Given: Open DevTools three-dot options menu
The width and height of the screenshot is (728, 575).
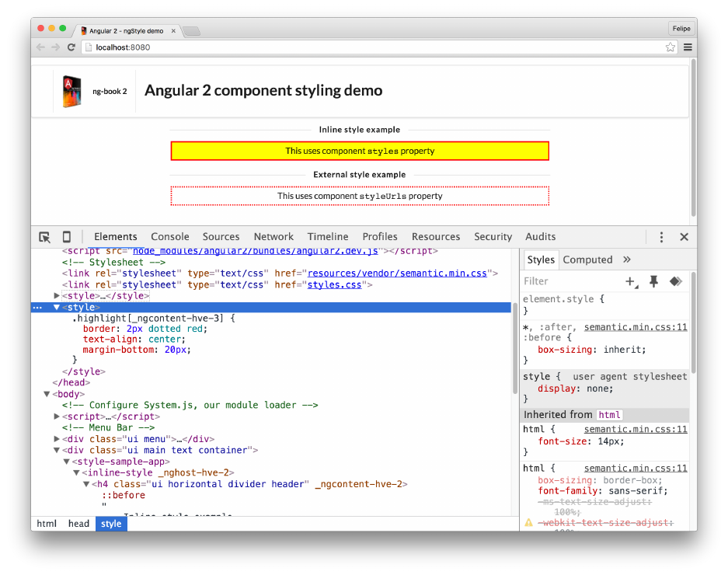Looking at the screenshot, I should [x=661, y=237].
